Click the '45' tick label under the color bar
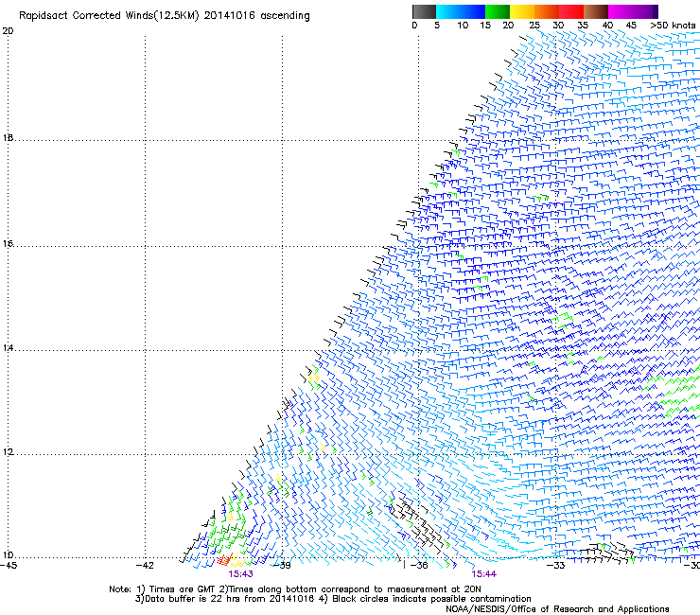Screen dimensions: 700x615 631,26
